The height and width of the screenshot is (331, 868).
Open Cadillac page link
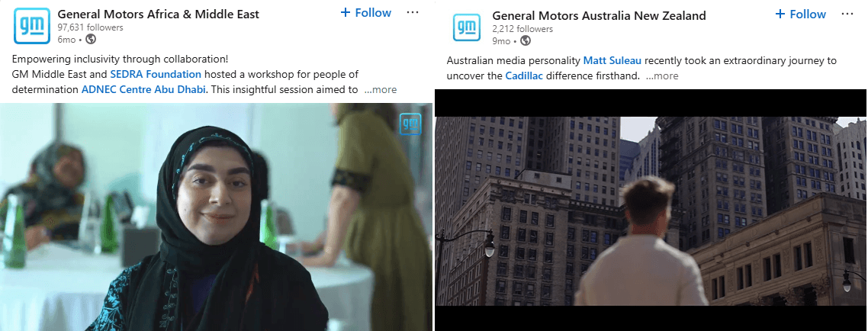point(524,76)
